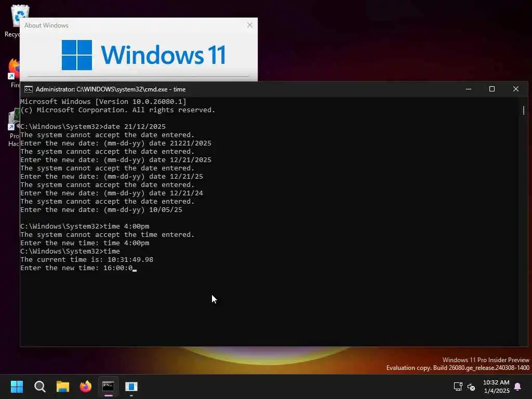Click the line containing 'date 12/21/24'
Image resolution: width=532 pixels, height=399 pixels.
pos(112,193)
